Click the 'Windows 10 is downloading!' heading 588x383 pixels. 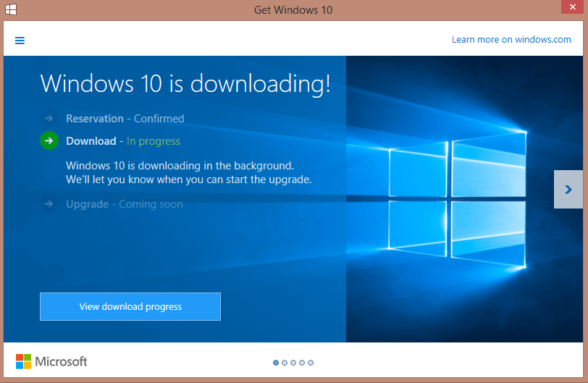[x=185, y=83]
